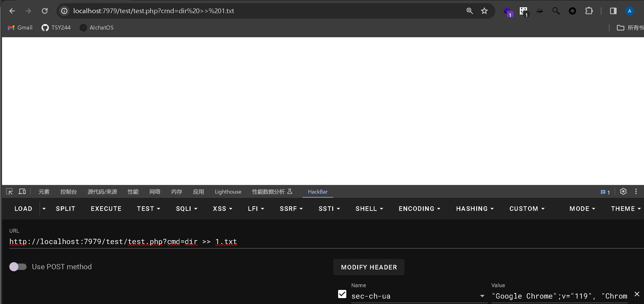
Task: Bookmark this page with the star icon
Action: pyautogui.click(x=484, y=11)
